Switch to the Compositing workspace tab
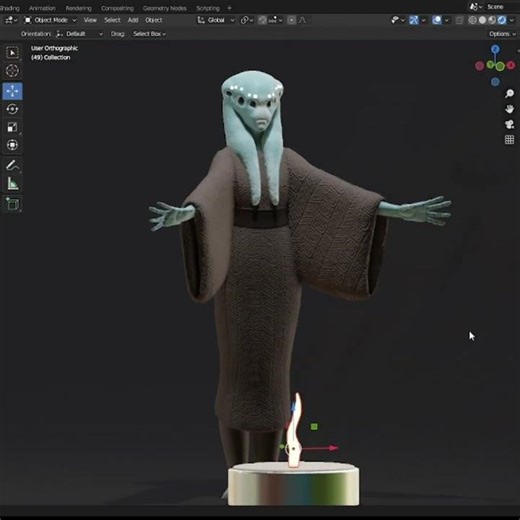 (x=117, y=8)
